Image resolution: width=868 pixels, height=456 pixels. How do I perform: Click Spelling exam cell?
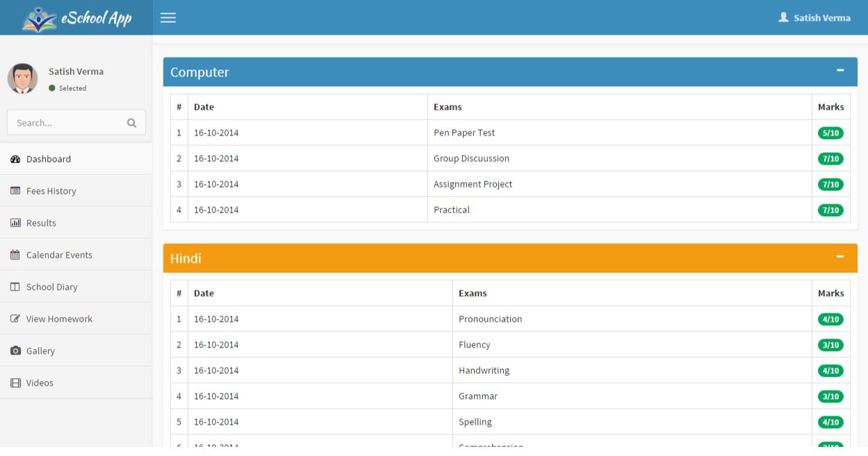coord(632,422)
